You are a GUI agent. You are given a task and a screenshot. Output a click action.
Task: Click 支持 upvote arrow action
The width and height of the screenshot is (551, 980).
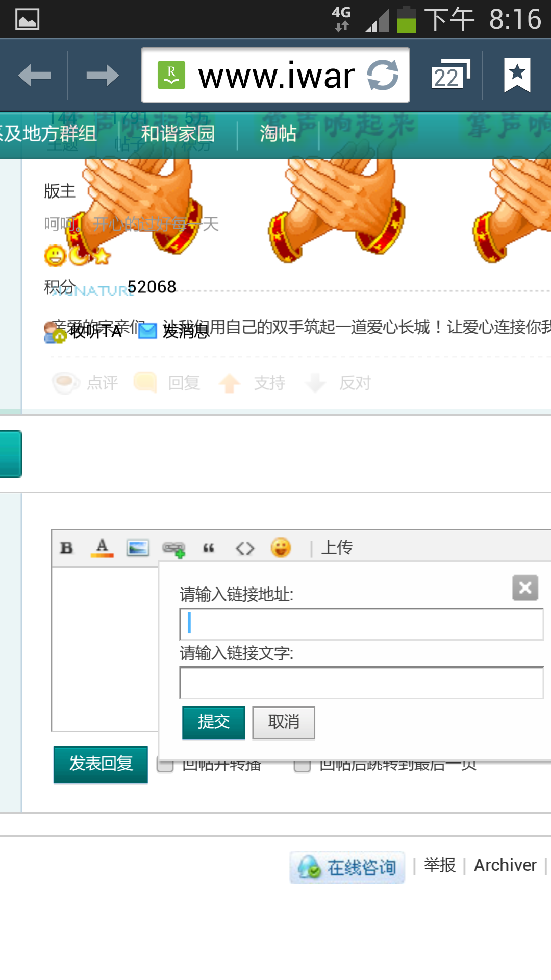252,382
